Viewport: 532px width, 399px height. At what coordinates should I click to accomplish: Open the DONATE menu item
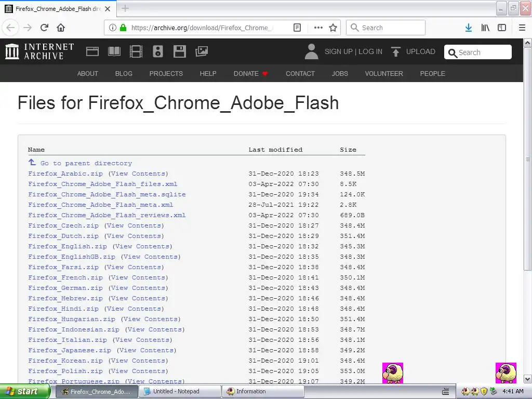point(250,74)
